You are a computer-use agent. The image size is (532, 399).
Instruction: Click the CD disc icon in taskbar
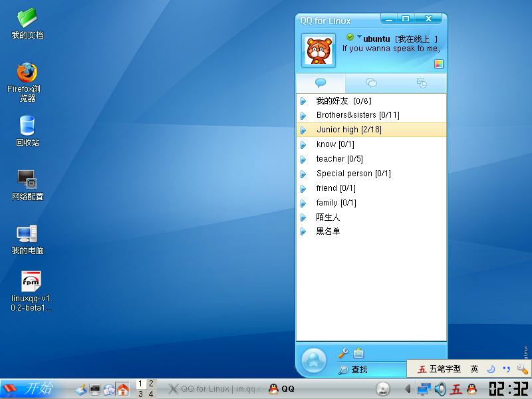click(383, 389)
